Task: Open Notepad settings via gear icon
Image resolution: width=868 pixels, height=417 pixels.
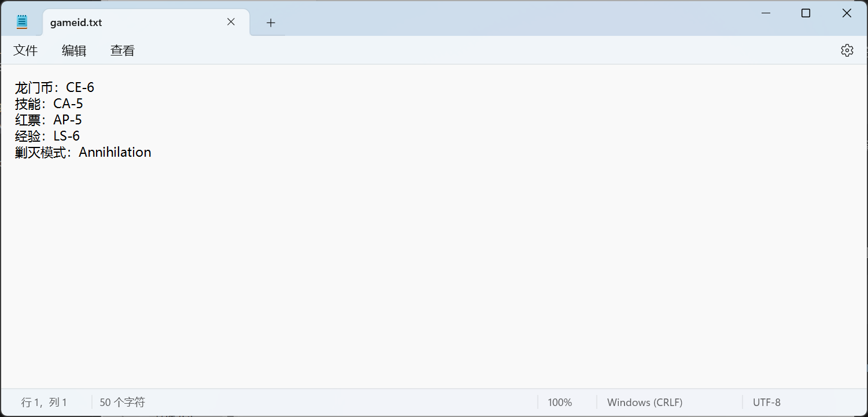Action: [847, 50]
